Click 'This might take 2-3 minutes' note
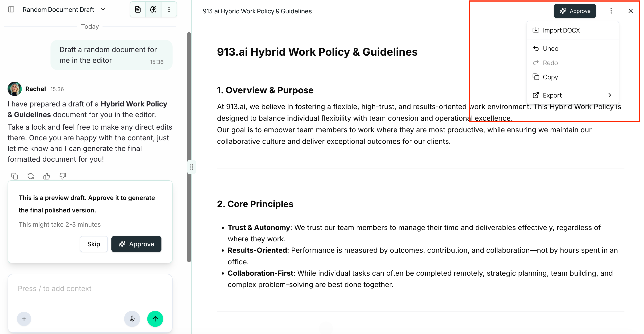 (x=60, y=225)
